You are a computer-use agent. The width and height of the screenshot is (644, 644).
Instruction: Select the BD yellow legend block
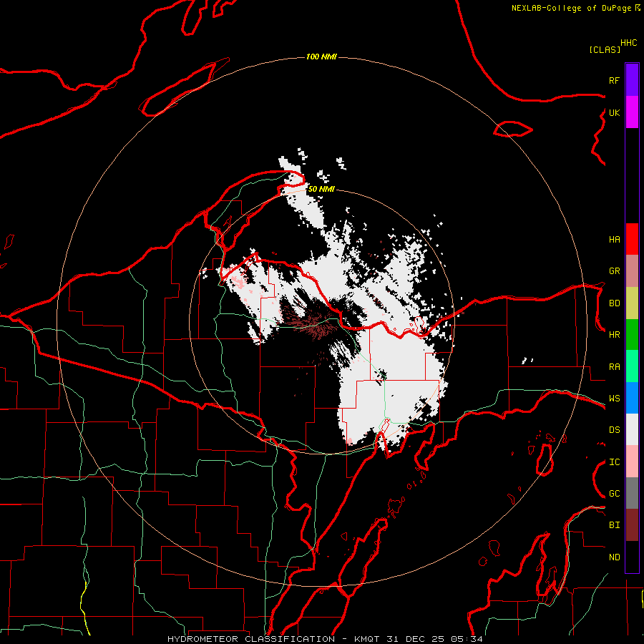pos(632,303)
